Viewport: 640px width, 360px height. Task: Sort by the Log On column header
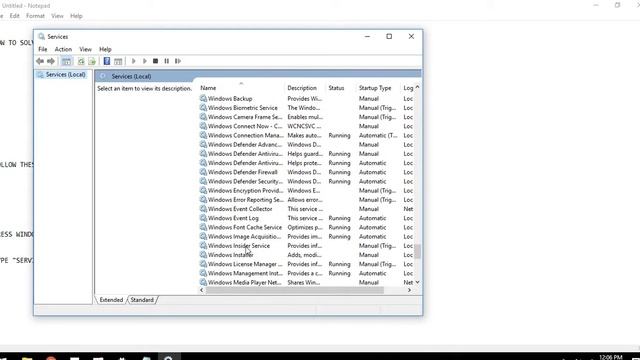click(x=408, y=88)
